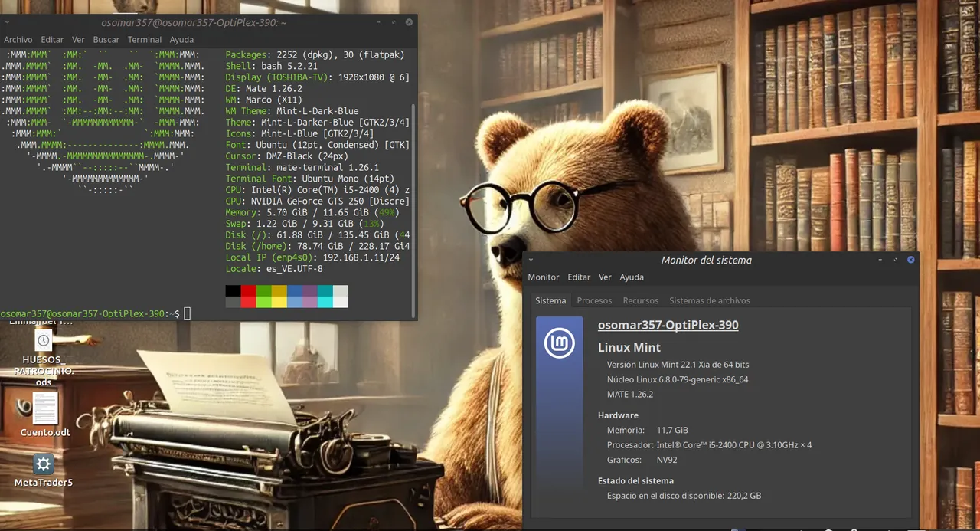
Task: Minimize the terminal window
Action: pos(379,23)
